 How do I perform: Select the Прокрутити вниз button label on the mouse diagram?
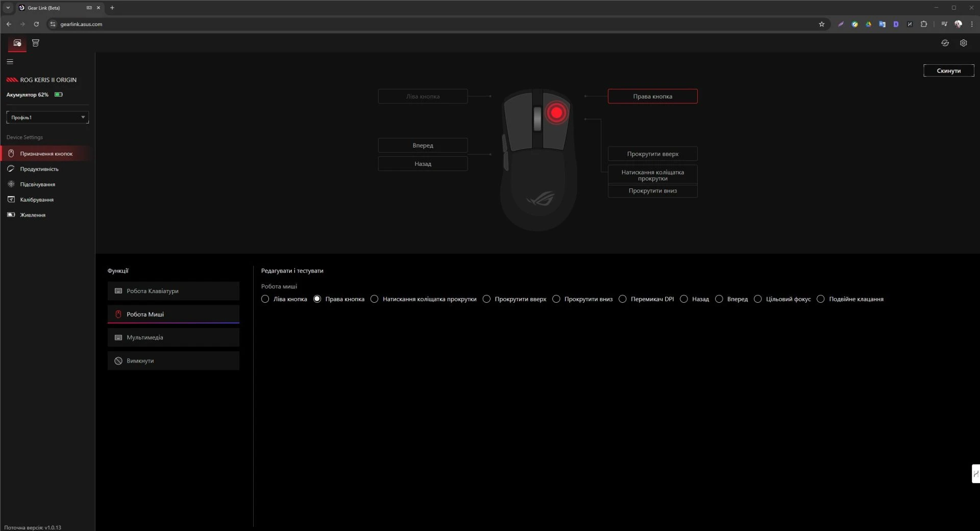tap(652, 190)
